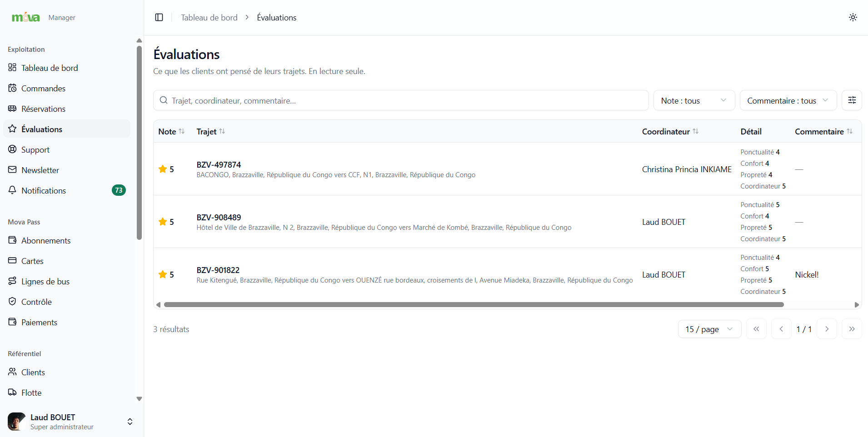Click the Contrôle shield icon
Screen dimensions: 868x437
(x=12, y=301)
